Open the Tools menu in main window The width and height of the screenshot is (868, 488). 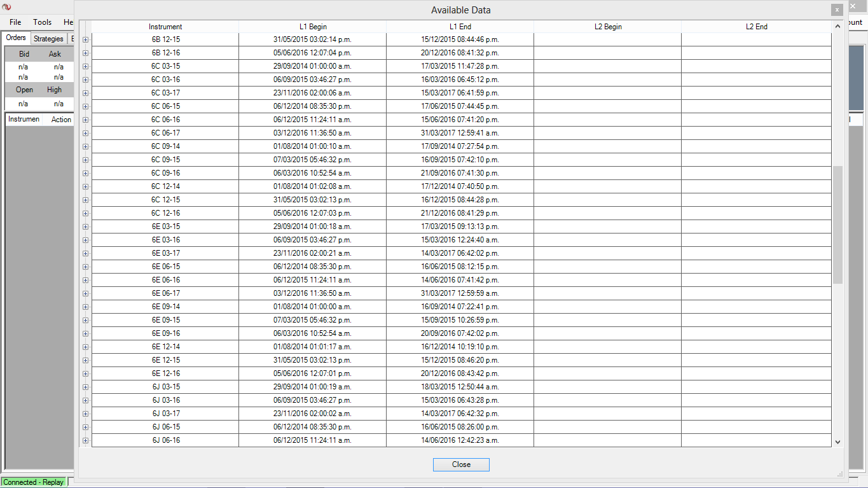pos(43,22)
